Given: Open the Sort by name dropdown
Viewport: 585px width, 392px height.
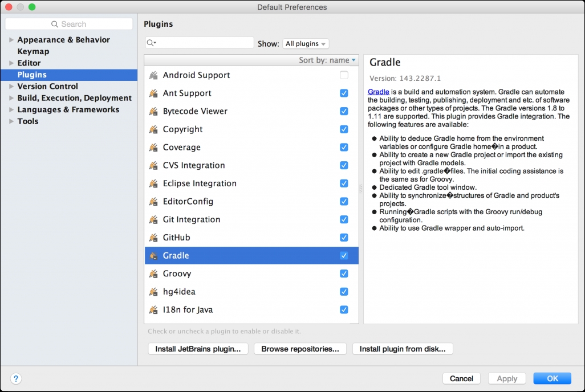Looking at the screenshot, I should [x=327, y=60].
